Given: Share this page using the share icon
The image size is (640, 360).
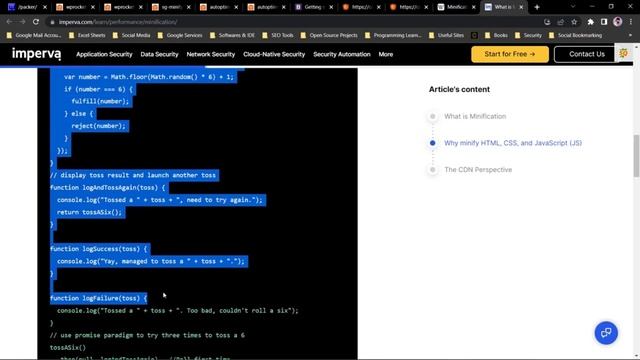Looking at the screenshot, I should tap(560, 22).
